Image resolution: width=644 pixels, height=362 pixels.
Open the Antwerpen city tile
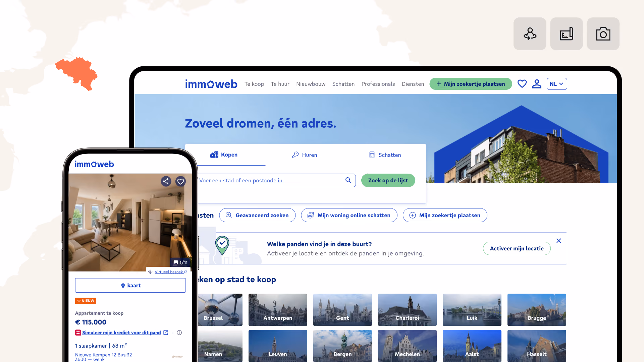click(x=278, y=310)
